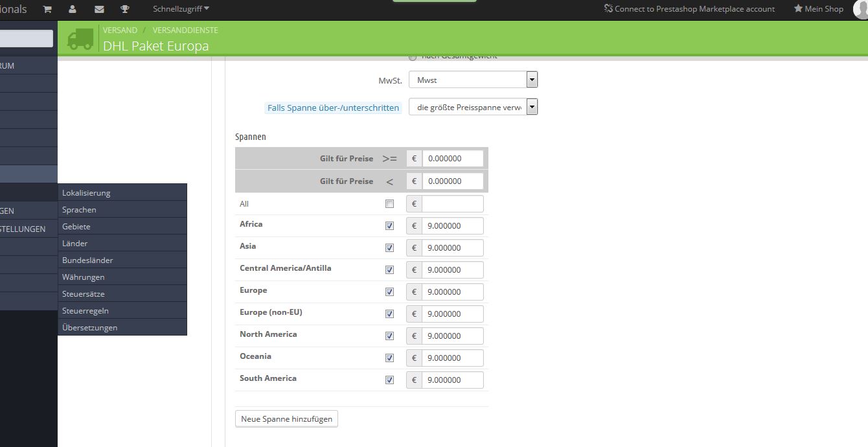Click the delivery truck icon in the header
The image size is (868, 447).
tap(80, 40)
